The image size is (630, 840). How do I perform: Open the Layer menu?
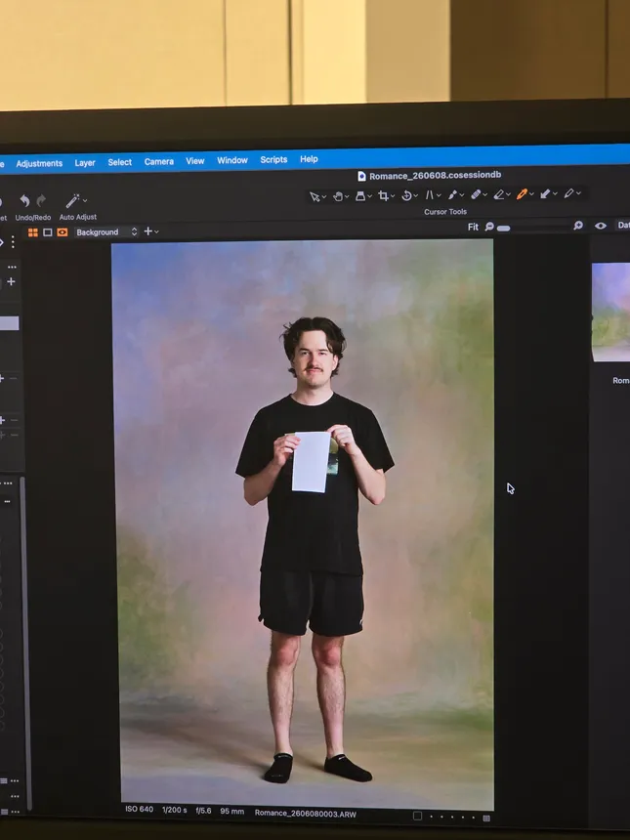coord(85,163)
